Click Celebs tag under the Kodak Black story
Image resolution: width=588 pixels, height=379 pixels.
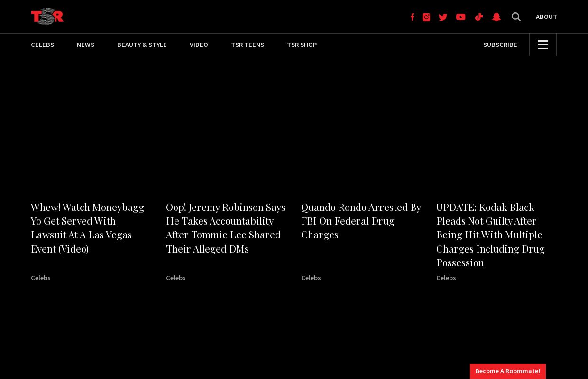click(x=446, y=278)
